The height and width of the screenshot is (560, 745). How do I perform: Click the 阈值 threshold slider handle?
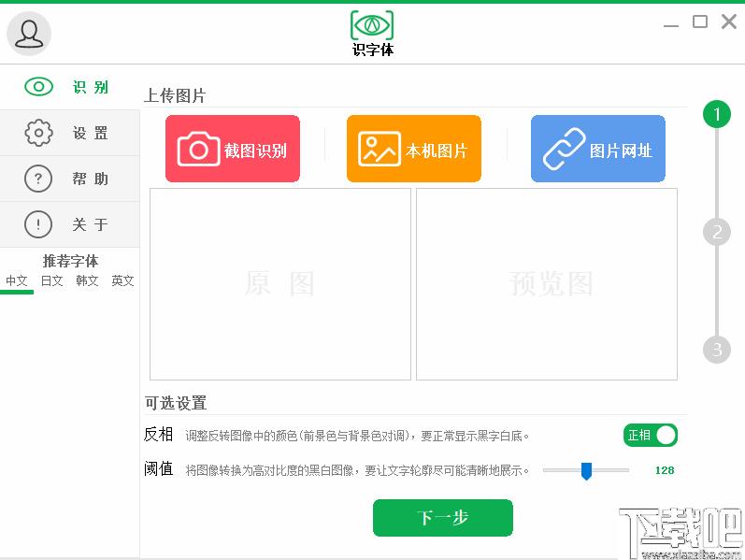[586, 470]
